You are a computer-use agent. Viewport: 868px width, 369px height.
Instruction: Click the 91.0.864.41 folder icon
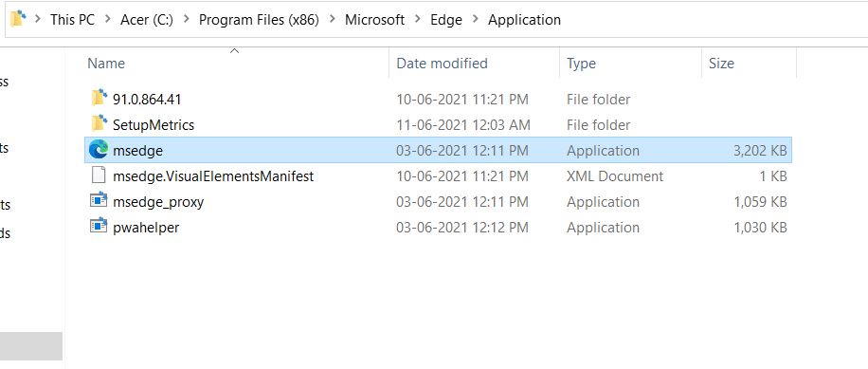(99, 98)
